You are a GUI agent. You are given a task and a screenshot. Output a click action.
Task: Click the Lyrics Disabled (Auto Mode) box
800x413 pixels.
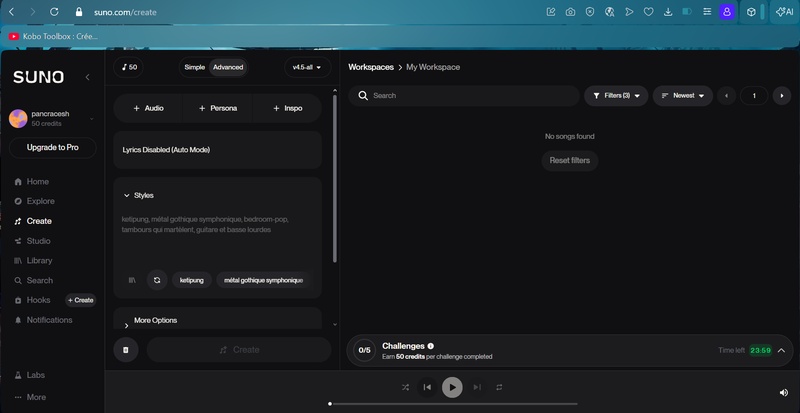coord(217,150)
